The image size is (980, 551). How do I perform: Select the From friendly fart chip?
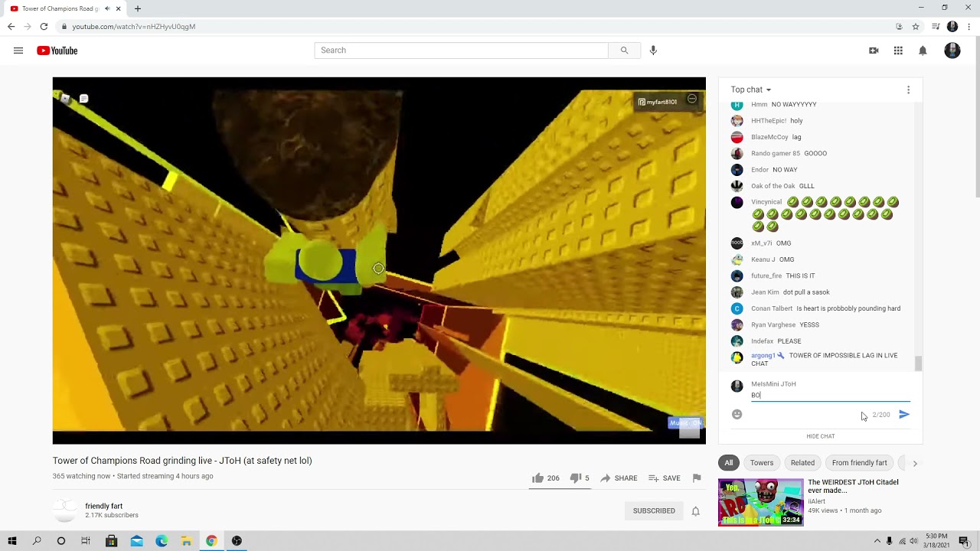click(x=859, y=463)
